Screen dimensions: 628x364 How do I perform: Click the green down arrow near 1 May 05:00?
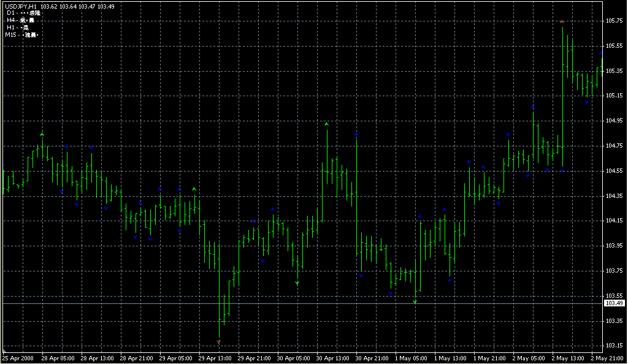pyautogui.click(x=415, y=302)
